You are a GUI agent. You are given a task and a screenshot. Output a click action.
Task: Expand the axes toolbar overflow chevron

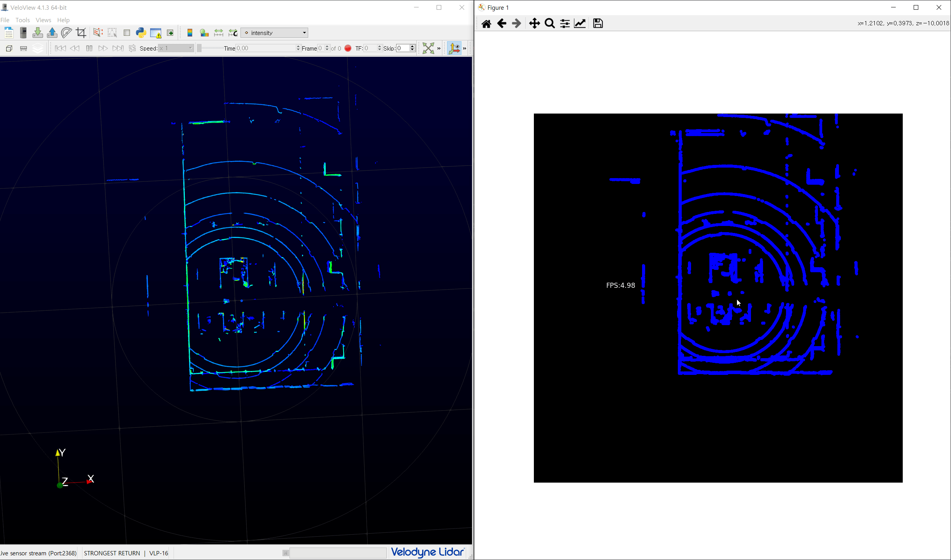(465, 48)
